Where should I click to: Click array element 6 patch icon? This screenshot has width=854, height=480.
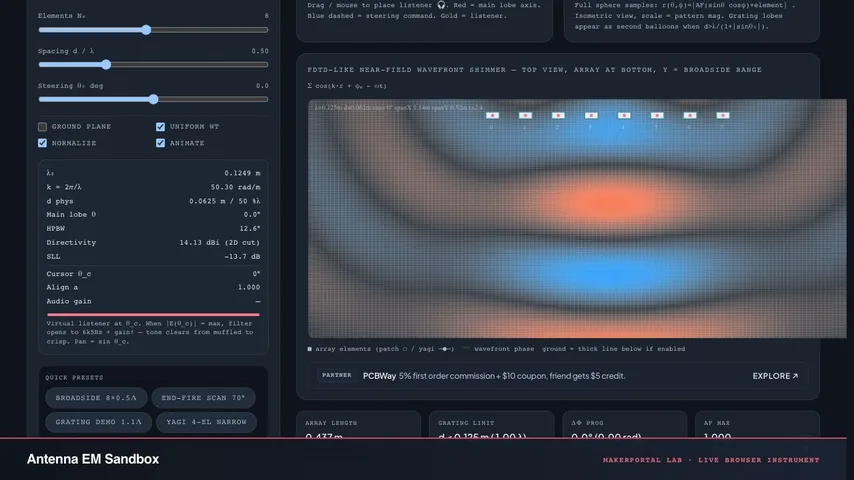[x=690, y=116]
